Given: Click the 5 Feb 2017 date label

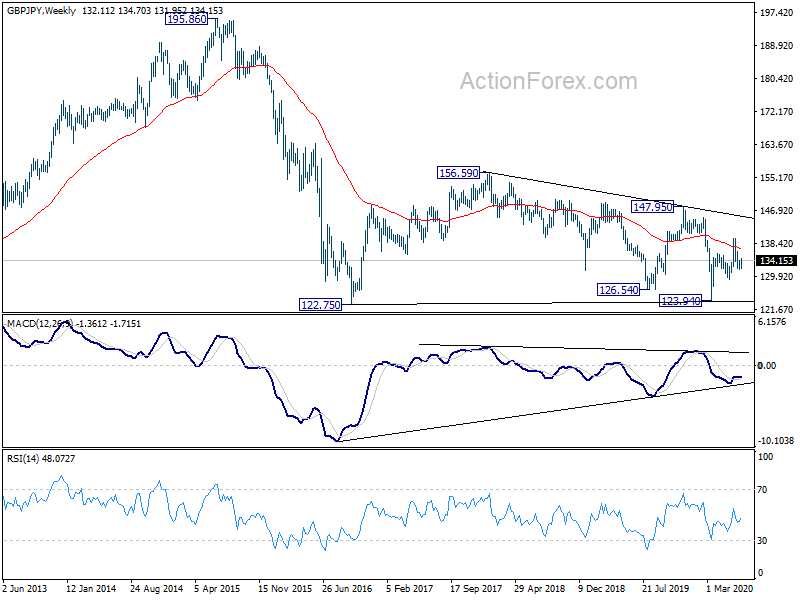Looking at the screenshot, I should 409,588.
